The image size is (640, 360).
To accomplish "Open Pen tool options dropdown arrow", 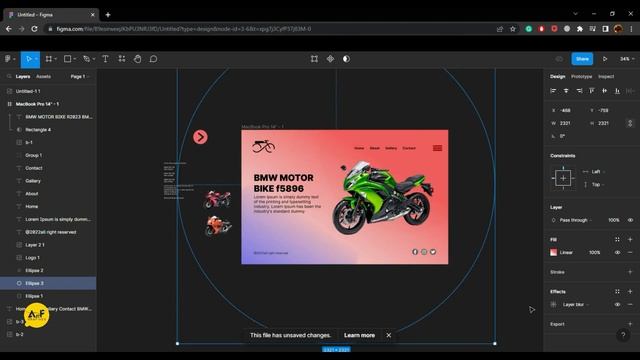I will (94, 59).
